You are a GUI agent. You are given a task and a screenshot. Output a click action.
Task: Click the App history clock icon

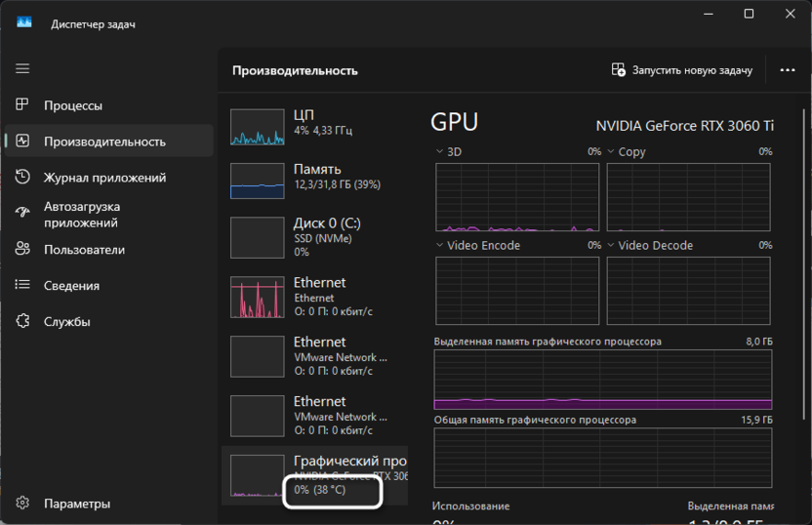coord(22,178)
